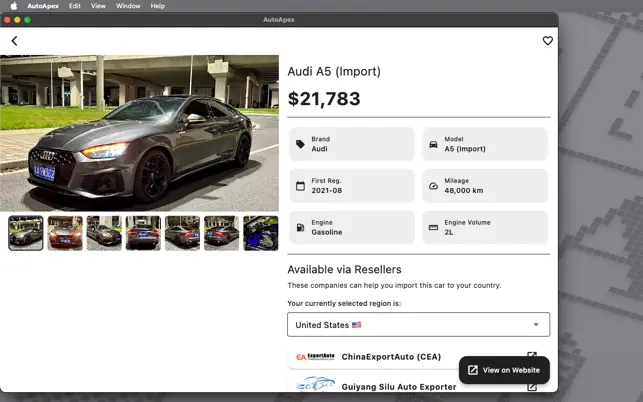Select the sixth car thumbnail
This screenshot has height=402, width=643.
pyautogui.click(x=221, y=233)
